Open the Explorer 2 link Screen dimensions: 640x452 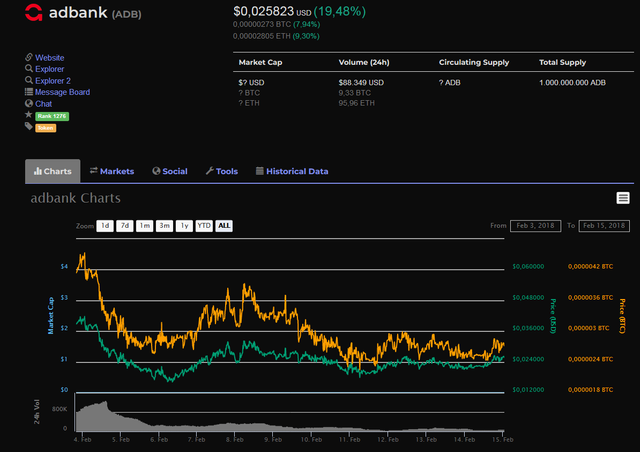coord(53,80)
